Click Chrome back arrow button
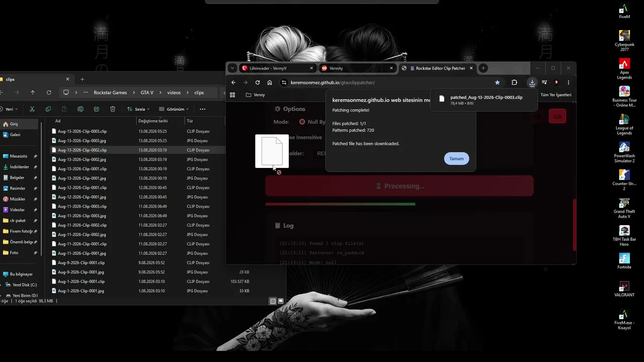The height and width of the screenshot is (362, 644). [x=233, y=82]
